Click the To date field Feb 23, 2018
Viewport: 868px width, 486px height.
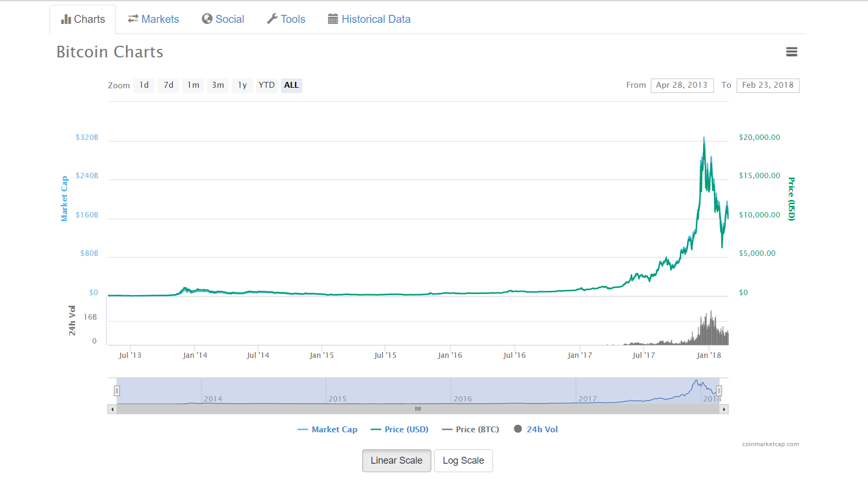[x=768, y=85]
